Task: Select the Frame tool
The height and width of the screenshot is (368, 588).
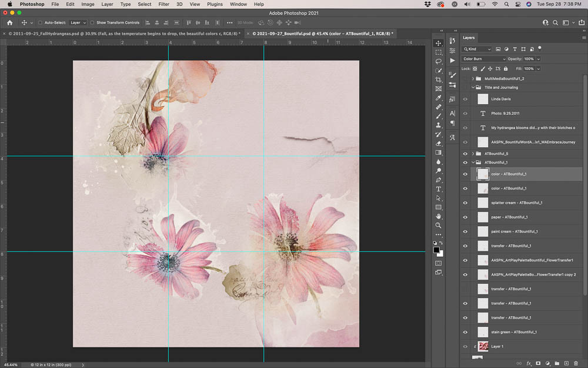Action: pos(439,89)
